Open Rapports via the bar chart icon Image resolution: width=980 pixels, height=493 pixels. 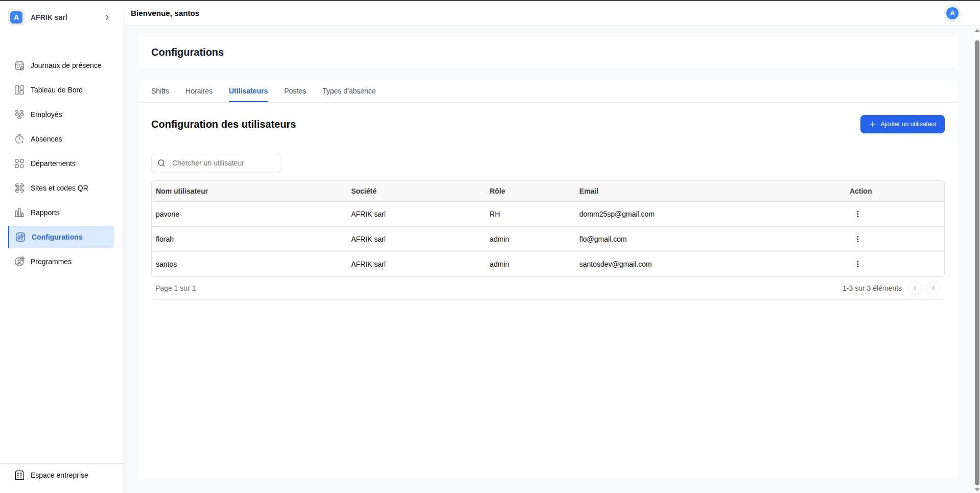(x=19, y=213)
